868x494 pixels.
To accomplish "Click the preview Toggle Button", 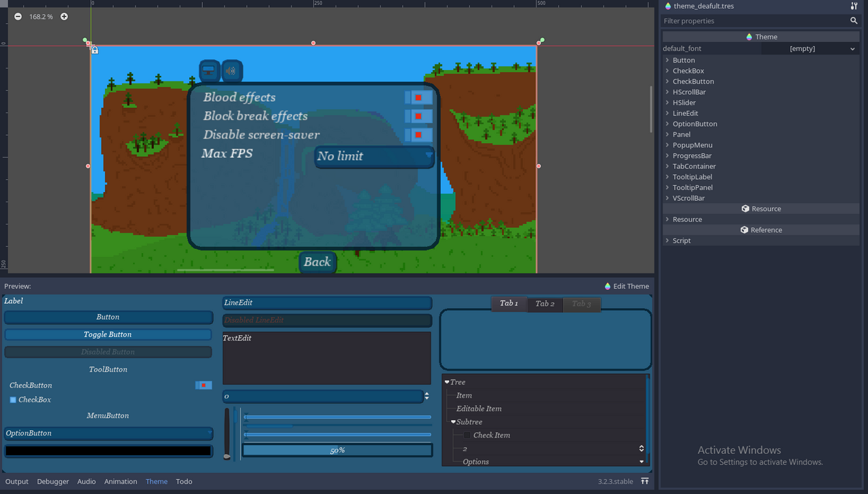I will coord(108,335).
